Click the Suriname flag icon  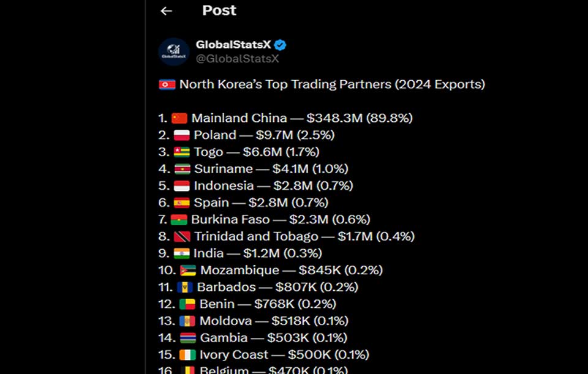[x=183, y=169]
